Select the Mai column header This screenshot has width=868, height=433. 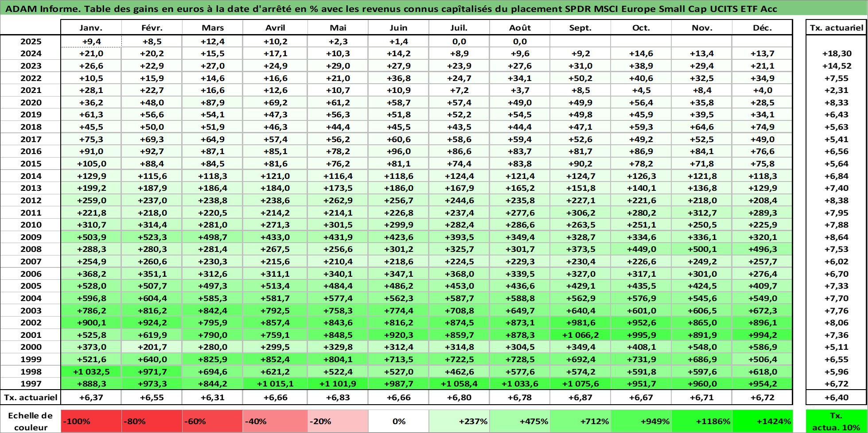(x=338, y=27)
